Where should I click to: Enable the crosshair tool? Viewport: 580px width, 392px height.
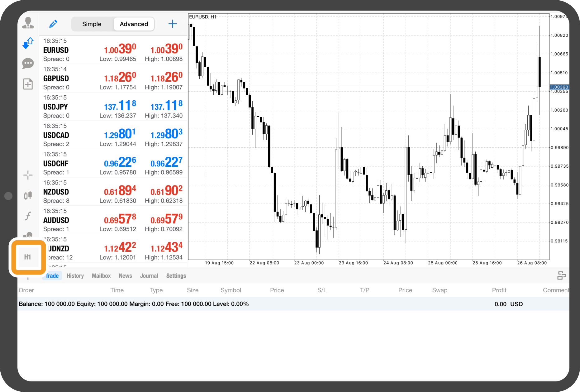(x=28, y=175)
